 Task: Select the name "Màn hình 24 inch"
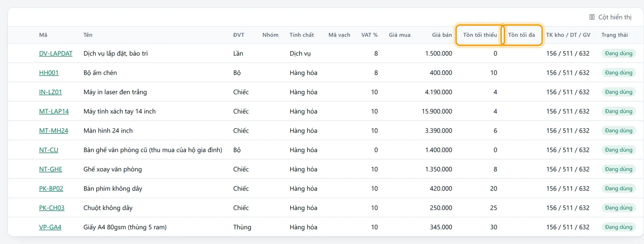click(x=108, y=131)
